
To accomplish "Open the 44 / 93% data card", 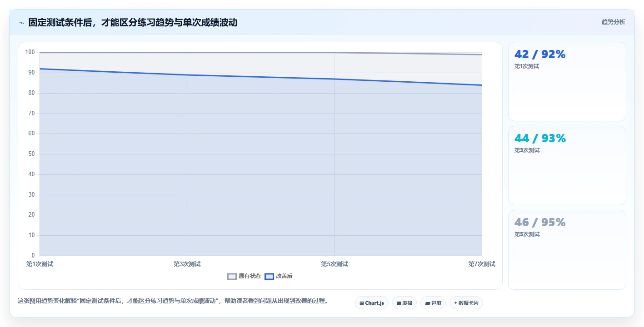I will [567, 165].
